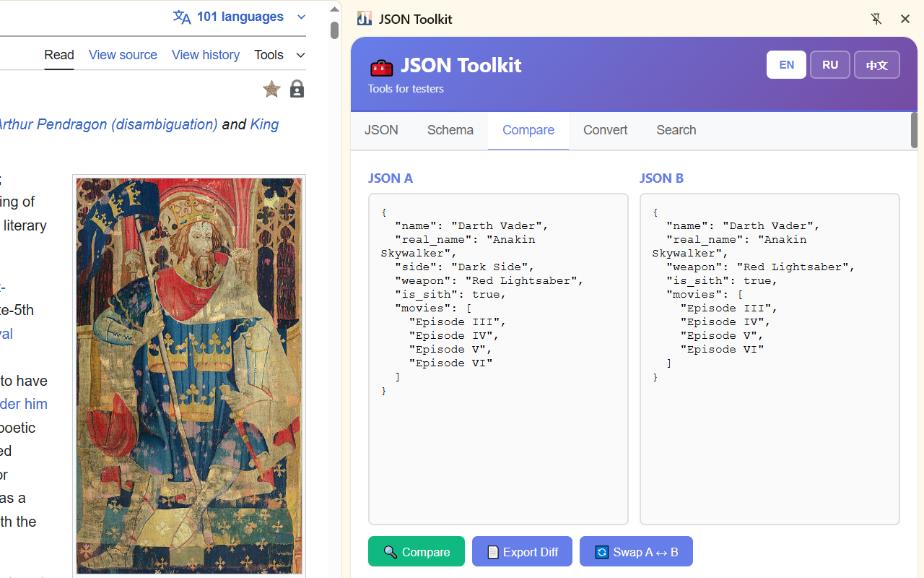Click the red toolbox icon in header
This screenshot has width=924, height=578.
click(x=381, y=67)
